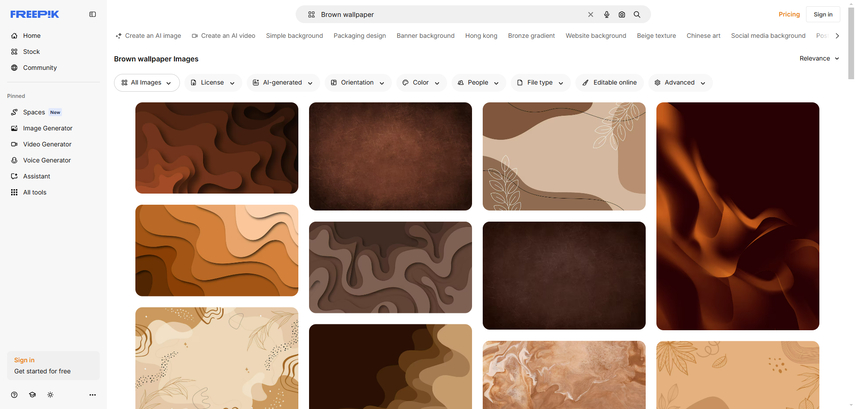
Task: Click the search type icon in search bar
Action: pyautogui.click(x=311, y=15)
